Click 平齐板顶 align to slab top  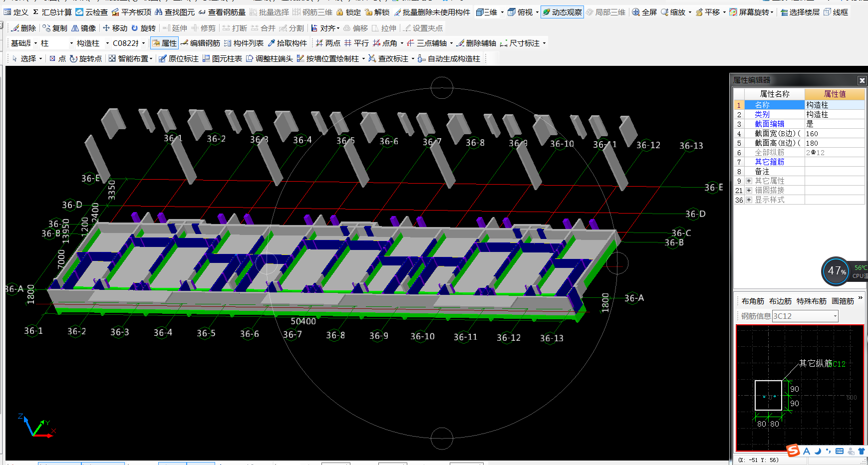click(132, 12)
